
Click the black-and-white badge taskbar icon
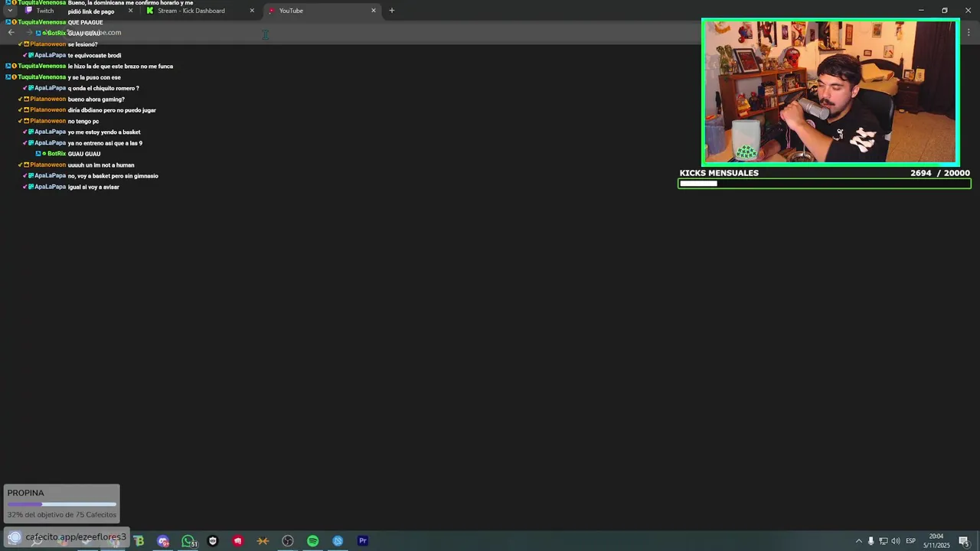213,541
